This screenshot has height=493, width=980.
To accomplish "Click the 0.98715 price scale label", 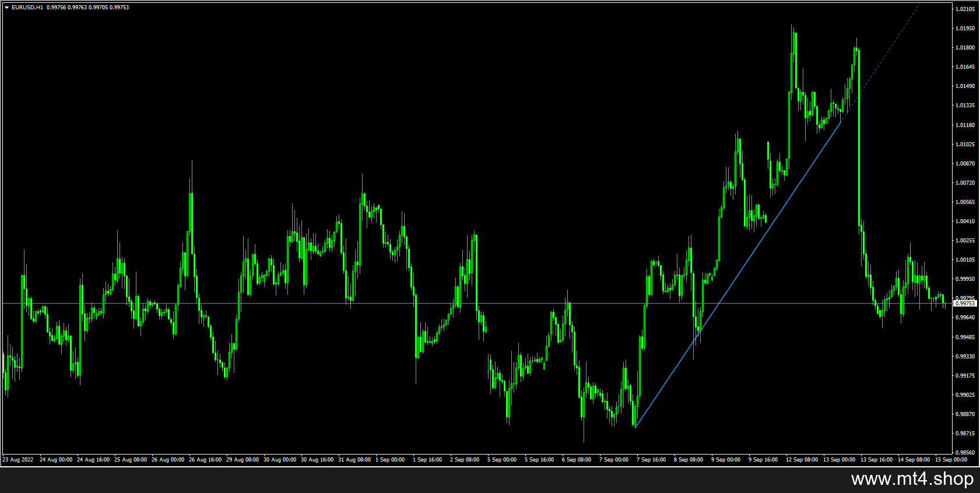I will point(965,434).
